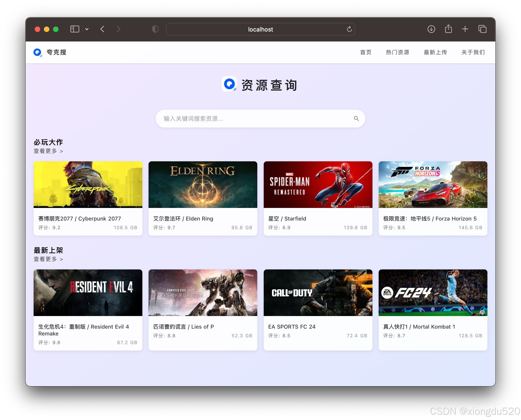Minimize the window with the yellow button
521x420 pixels.
pyautogui.click(x=47, y=29)
